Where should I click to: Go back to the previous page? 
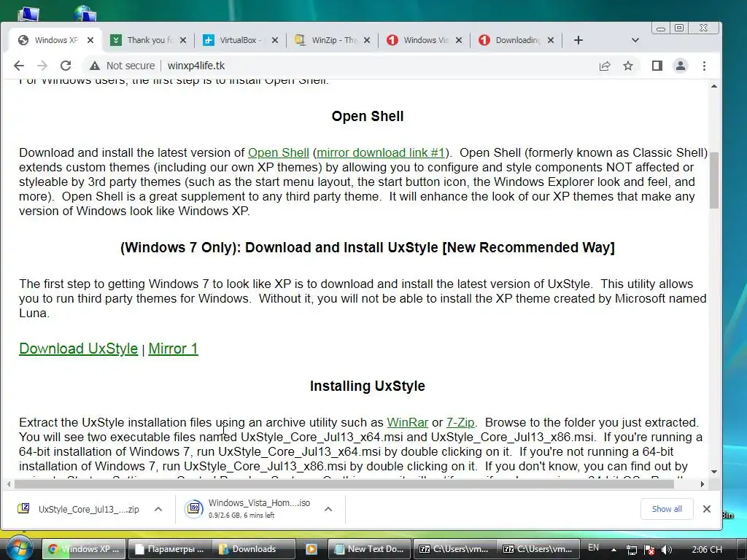[x=18, y=66]
